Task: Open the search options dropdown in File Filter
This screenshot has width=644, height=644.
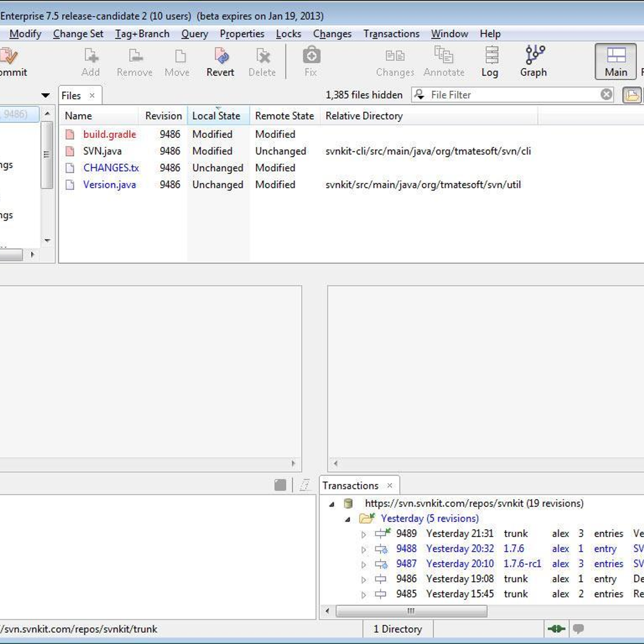Action: [420, 94]
